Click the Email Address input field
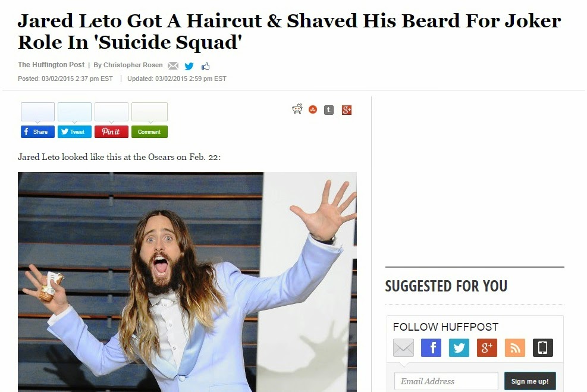This screenshot has height=392, width=587. click(446, 381)
